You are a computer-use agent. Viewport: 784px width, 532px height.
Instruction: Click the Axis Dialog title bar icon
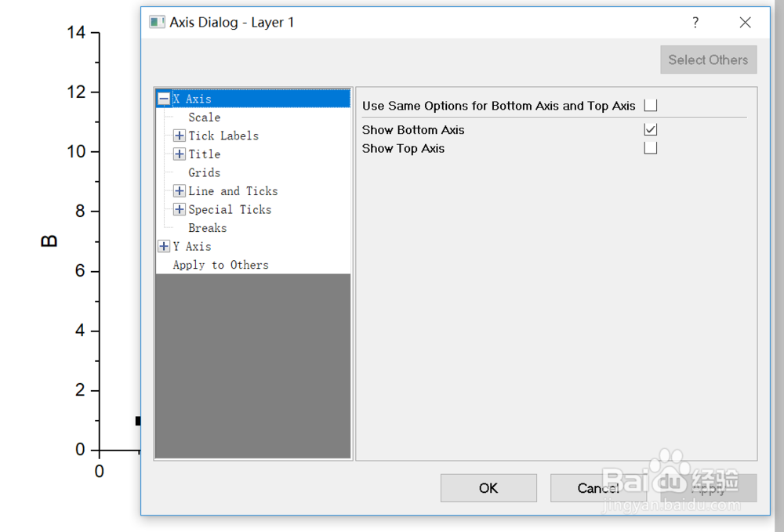click(x=157, y=22)
